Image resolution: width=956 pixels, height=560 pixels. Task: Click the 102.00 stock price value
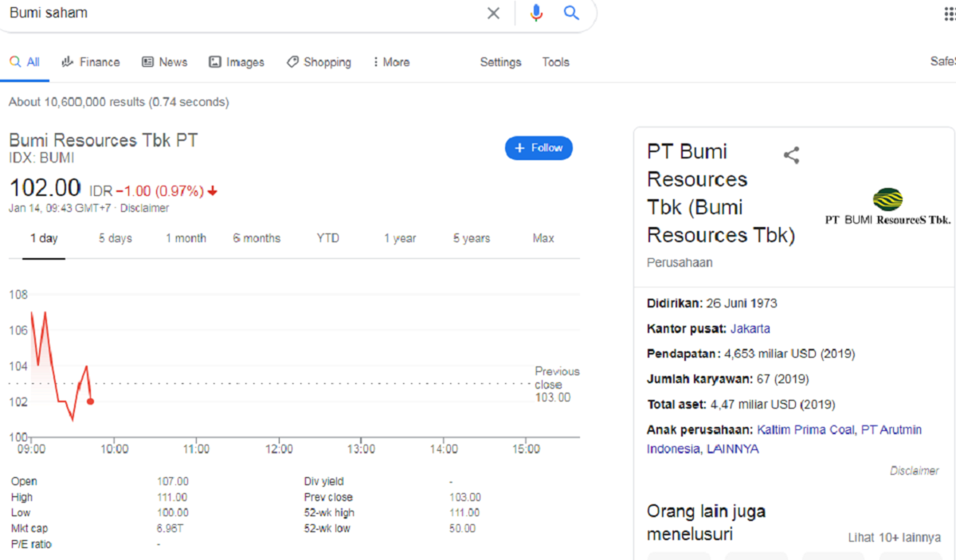[x=45, y=188]
